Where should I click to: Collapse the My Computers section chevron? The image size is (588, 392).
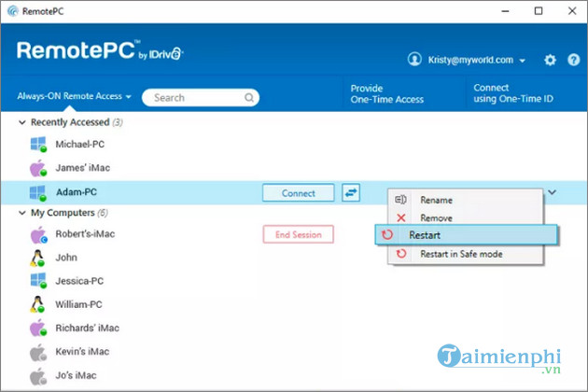click(x=22, y=213)
